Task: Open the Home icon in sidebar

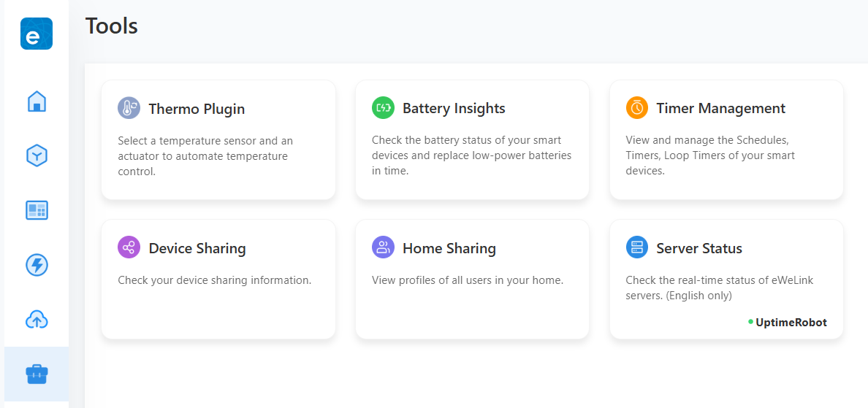Action: pyautogui.click(x=37, y=101)
